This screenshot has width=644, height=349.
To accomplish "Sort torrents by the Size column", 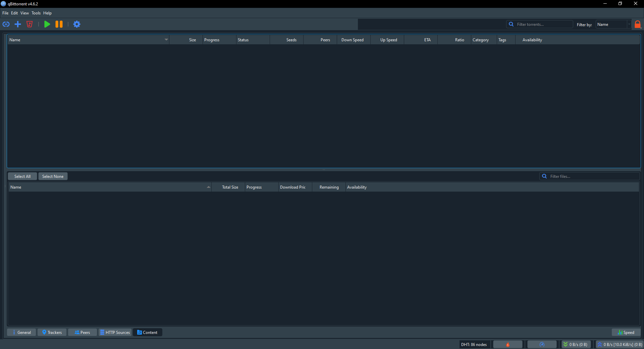I will pyautogui.click(x=186, y=40).
